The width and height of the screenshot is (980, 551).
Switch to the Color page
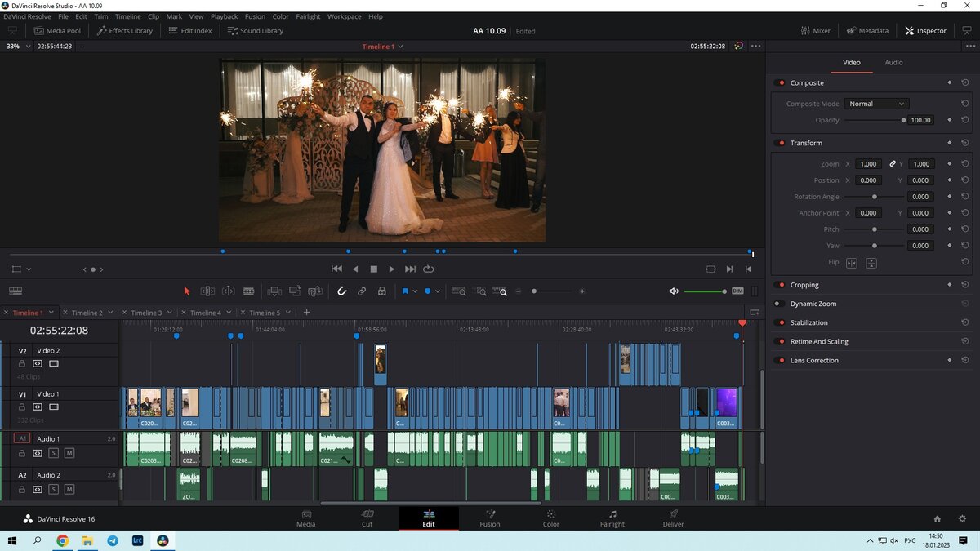click(x=551, y=518)
